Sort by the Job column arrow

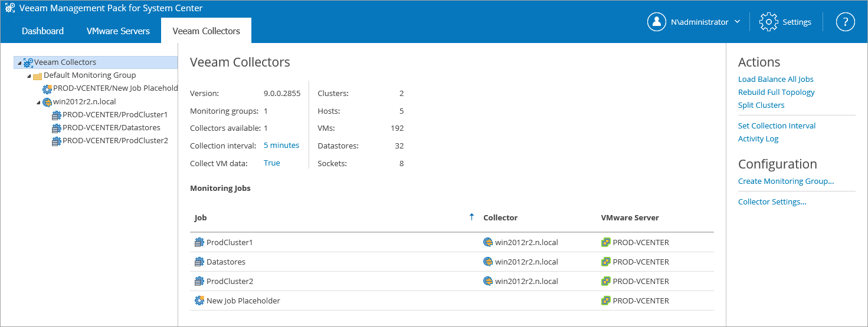[x=471, y=217]
